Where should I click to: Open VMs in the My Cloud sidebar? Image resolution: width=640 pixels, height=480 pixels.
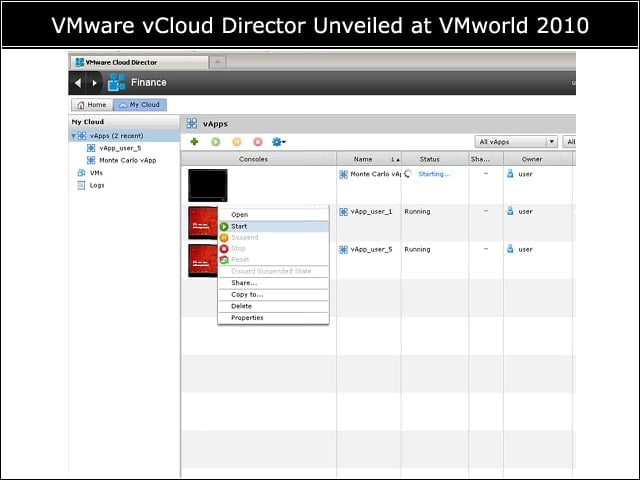coord(96,173)
